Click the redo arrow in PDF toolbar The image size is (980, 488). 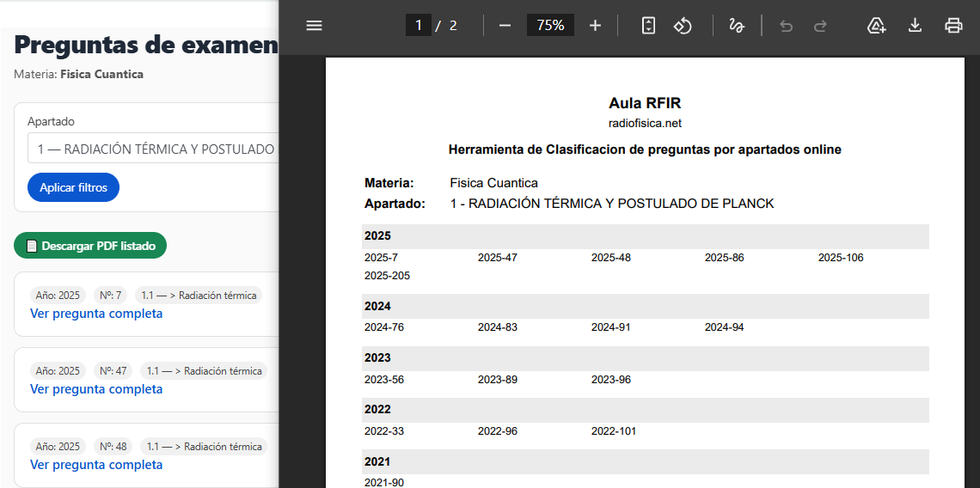pos(820,26)
